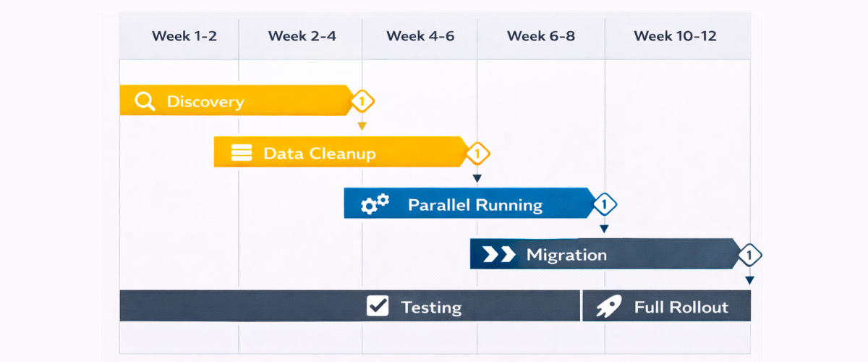Select the Parallel Running milestone diamond
This screenshot has height=362, width=868.
click(605, 205)
